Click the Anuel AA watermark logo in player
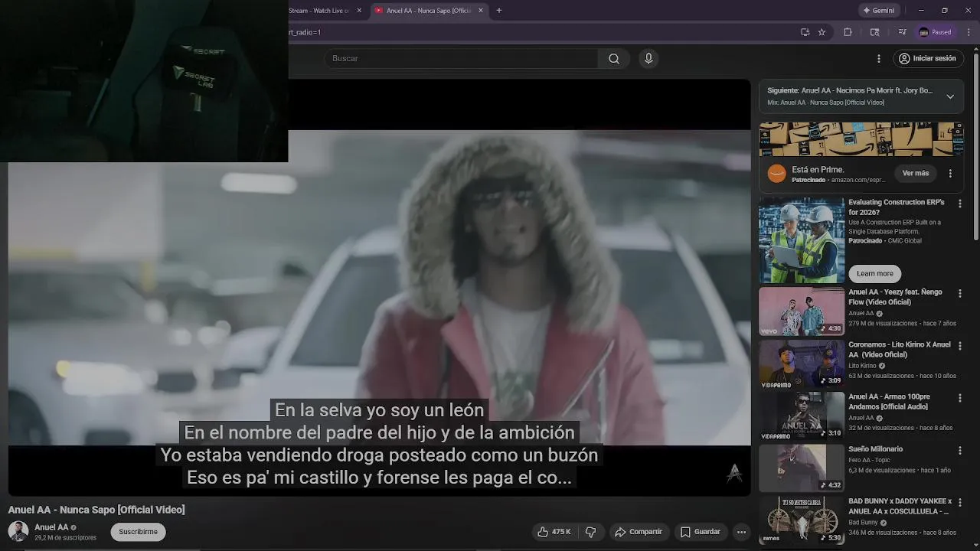Image resolution: width=980 pixels, height=551 pixels. (734, 474)
